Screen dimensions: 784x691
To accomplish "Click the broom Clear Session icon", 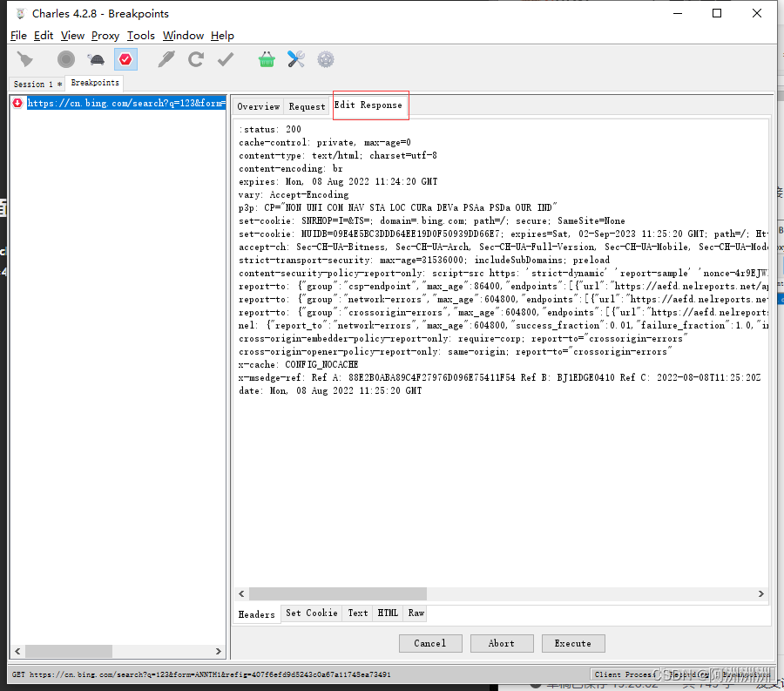I will click(x=25, y=59).
